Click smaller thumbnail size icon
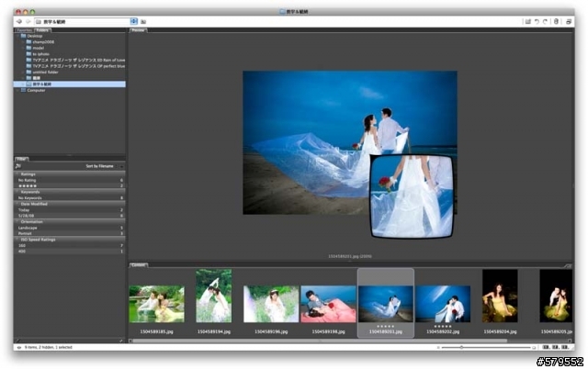The height and width of the screenshot is (369, 588). (x=438, y=347)
